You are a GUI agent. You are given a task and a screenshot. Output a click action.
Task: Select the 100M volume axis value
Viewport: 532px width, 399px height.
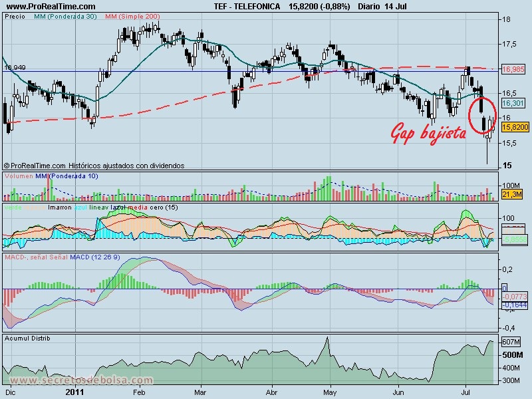point(511,186)
